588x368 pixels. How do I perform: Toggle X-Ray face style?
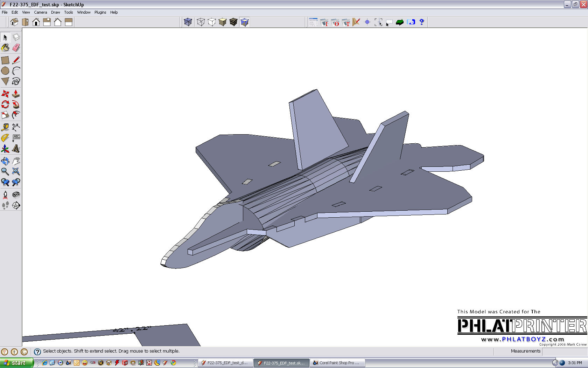[188, 22]
